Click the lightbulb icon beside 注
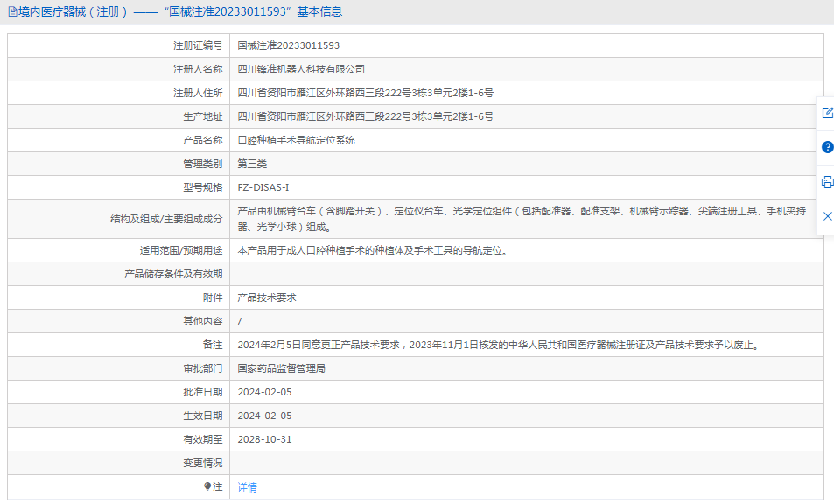Image resolution: width=834 pixels, height=504 pixels. pos(207,486)
